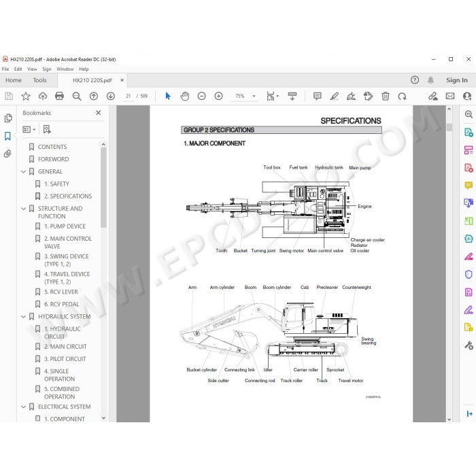
Task: Open Help question mark icon
Action: 415,80
